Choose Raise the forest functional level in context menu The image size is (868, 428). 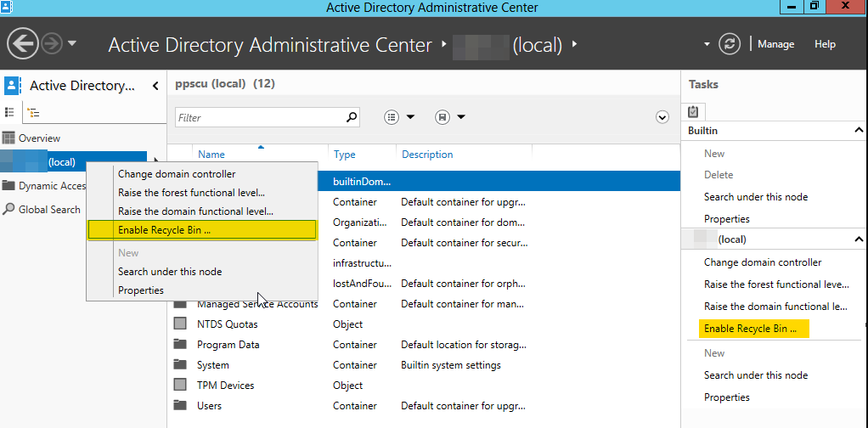click(202, 193)
